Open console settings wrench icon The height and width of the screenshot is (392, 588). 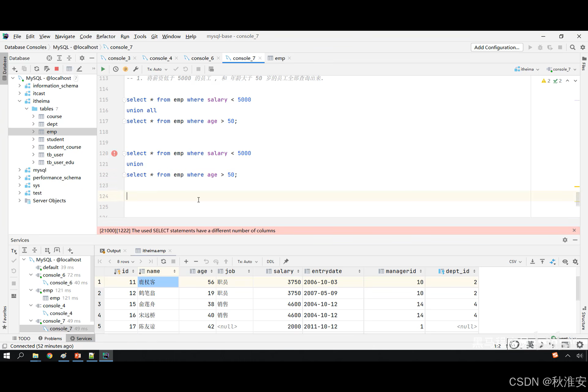pos(136,69)
